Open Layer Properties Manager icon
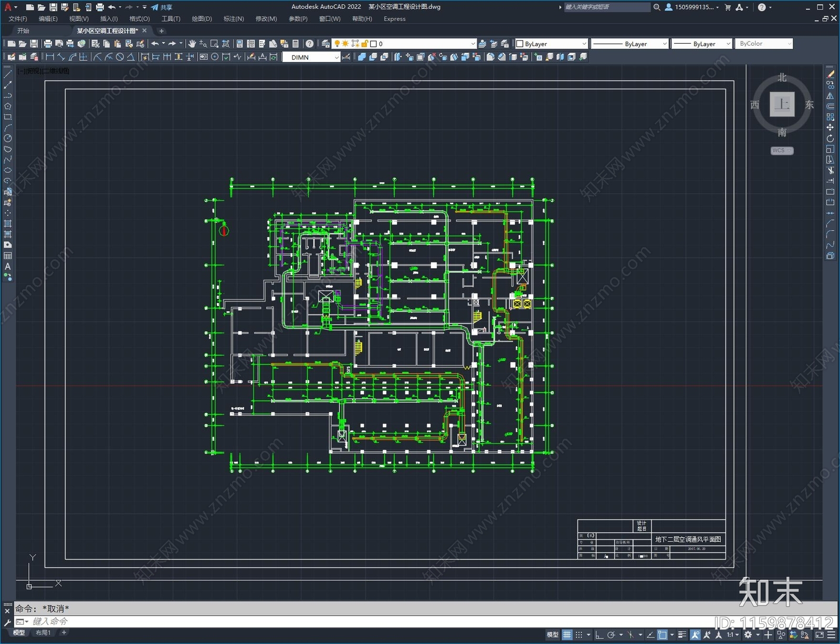Image resolution: width=840 pixels, height=644 pixels. click(x=325, y=44)
